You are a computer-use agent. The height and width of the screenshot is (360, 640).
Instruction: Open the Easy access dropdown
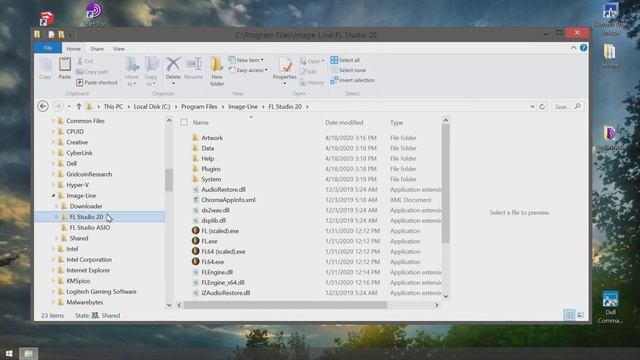[248, 70]
